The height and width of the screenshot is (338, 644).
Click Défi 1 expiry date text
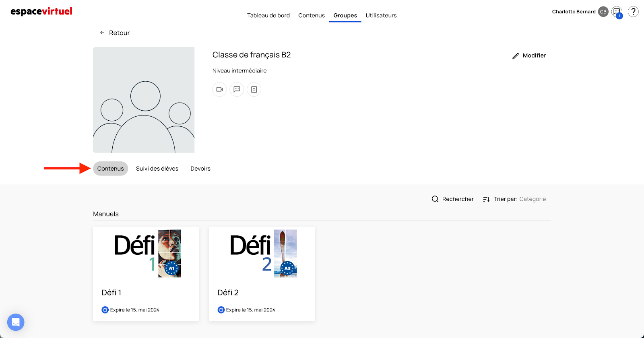tap(135, 310)
